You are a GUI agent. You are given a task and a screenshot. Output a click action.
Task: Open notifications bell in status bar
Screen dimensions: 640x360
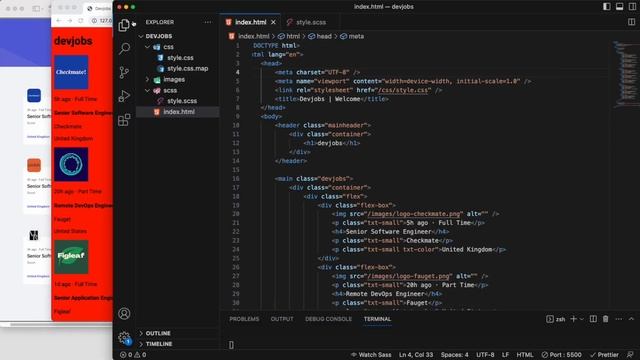click(x=630, y=355)
